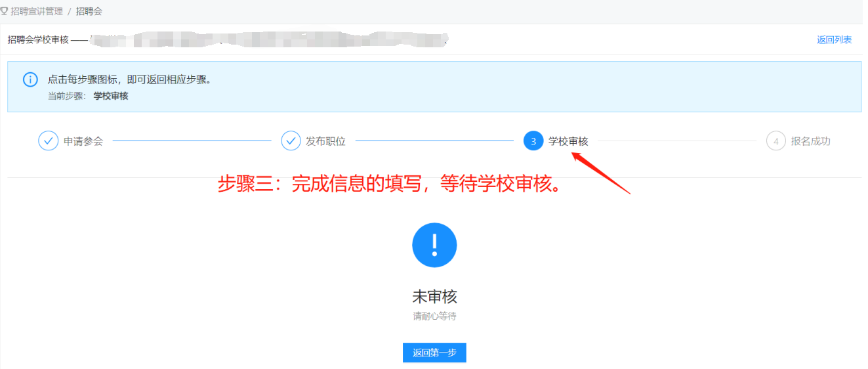Select the 学校审核 step label

(568, 141)
